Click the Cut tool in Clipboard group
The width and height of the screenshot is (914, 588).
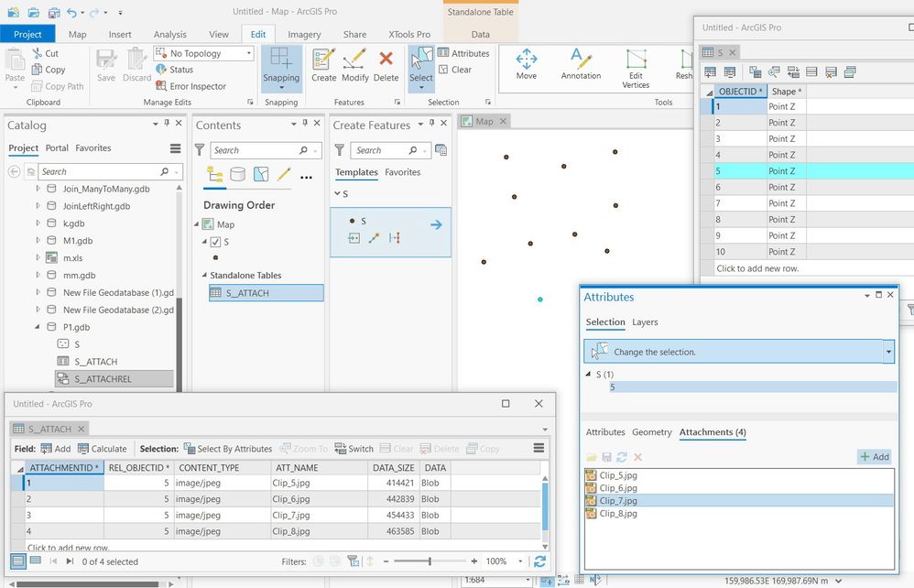tap(46, 53)
